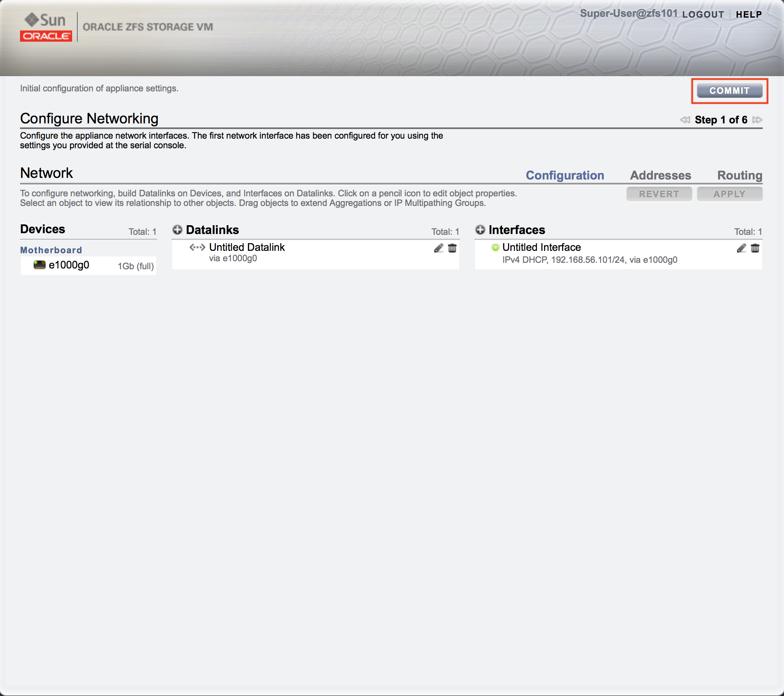Click the APPLY button
This screenshot has width=784, height=696.
click(x=730, y=194)
